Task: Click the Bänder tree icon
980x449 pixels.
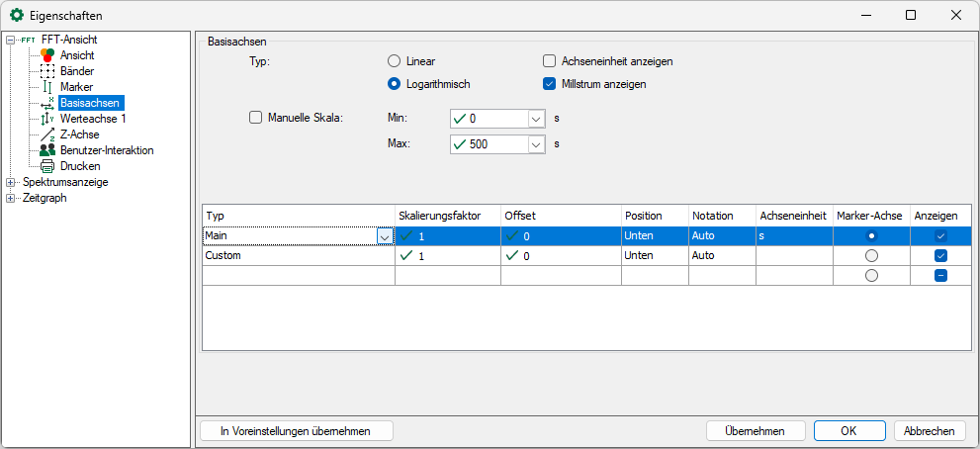Action: [47, 71]
